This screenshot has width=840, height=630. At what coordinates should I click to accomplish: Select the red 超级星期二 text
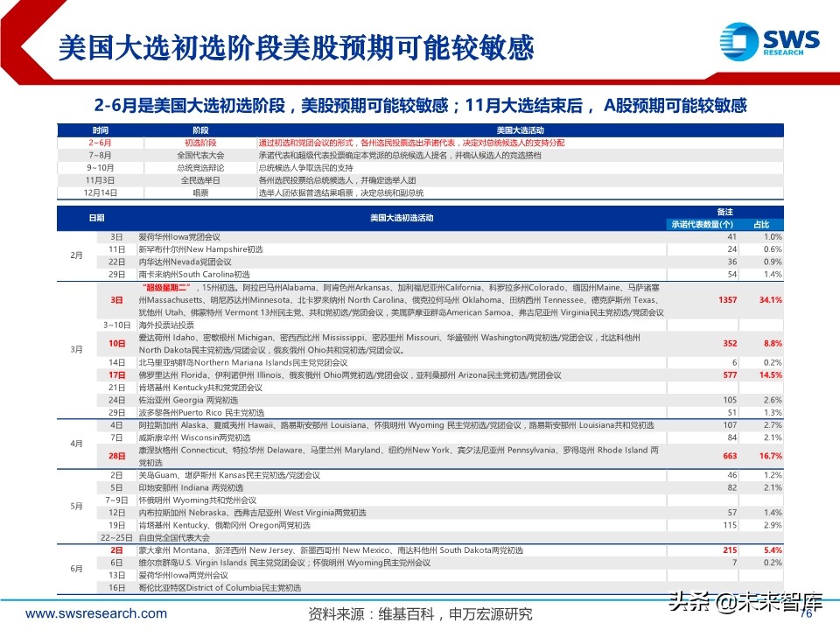tap(168, 288)
